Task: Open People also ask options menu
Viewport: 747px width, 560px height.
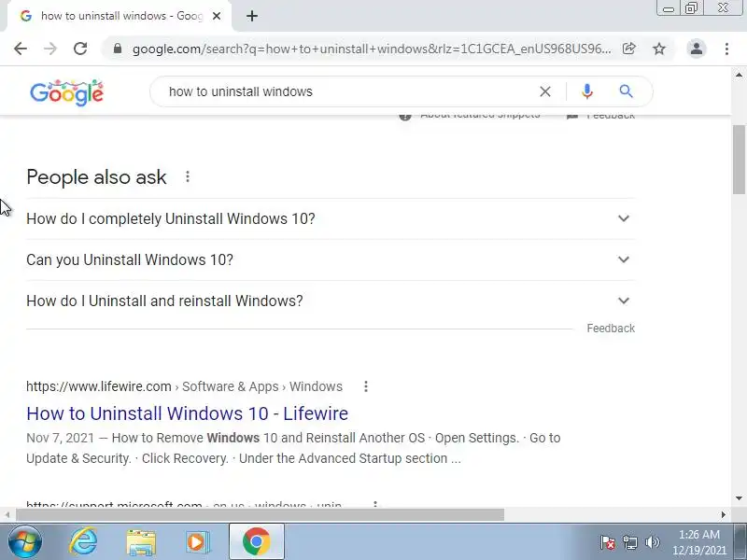Action: (188, 176)
